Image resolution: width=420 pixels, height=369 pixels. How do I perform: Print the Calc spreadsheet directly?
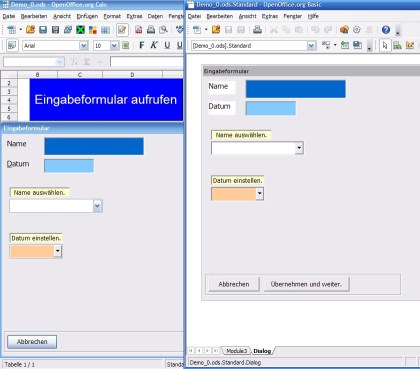151,30
